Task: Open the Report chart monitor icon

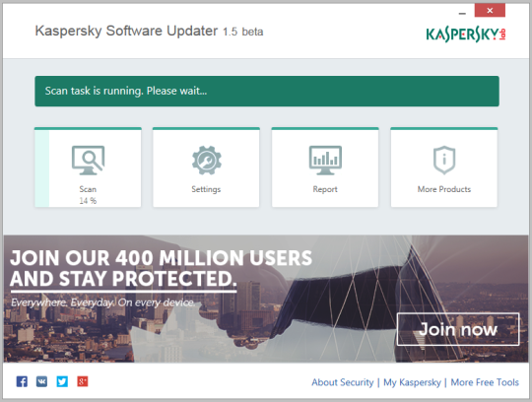Action: pyautogui.click(x=325, y=161)
